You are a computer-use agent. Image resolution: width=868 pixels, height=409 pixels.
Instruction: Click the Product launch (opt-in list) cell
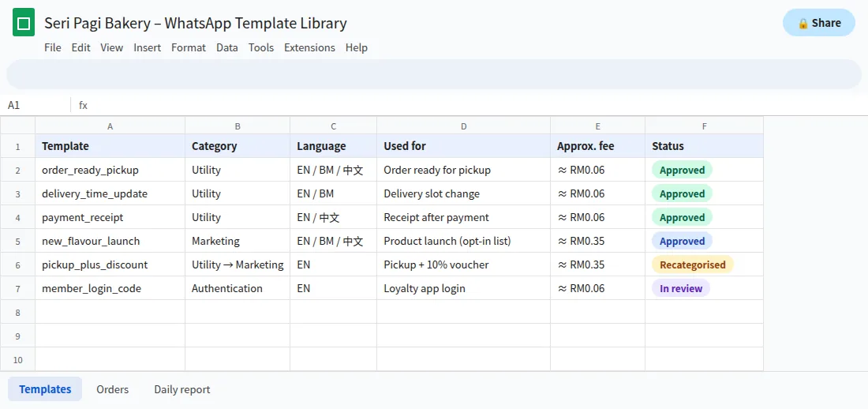tap(463, 241)
